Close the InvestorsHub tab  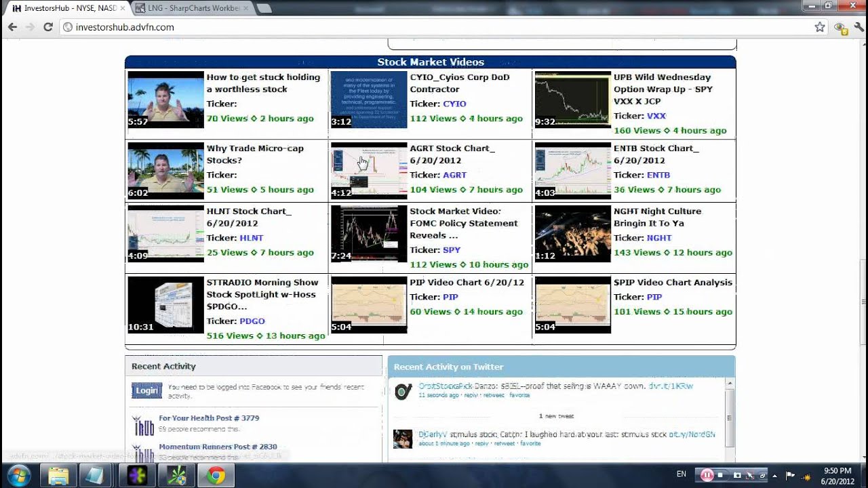pyautogui.click(x=122, y=8)
